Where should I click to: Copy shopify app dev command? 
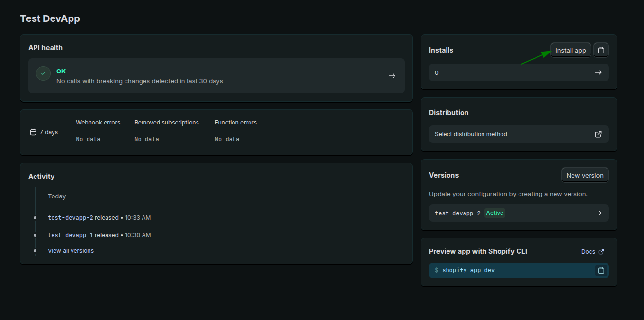point(601,270)
